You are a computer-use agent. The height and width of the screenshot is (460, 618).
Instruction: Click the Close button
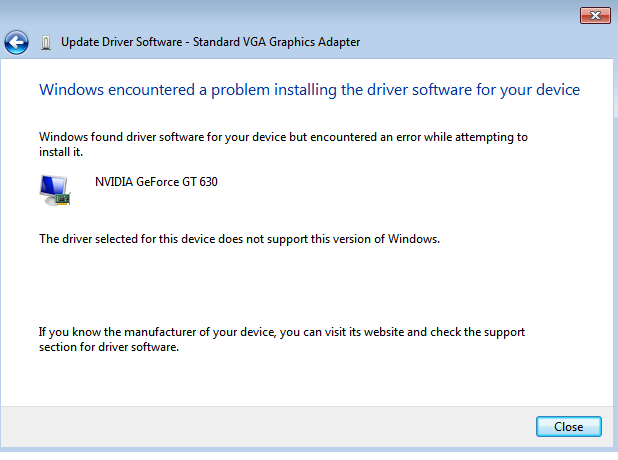(x=569, y=426)
